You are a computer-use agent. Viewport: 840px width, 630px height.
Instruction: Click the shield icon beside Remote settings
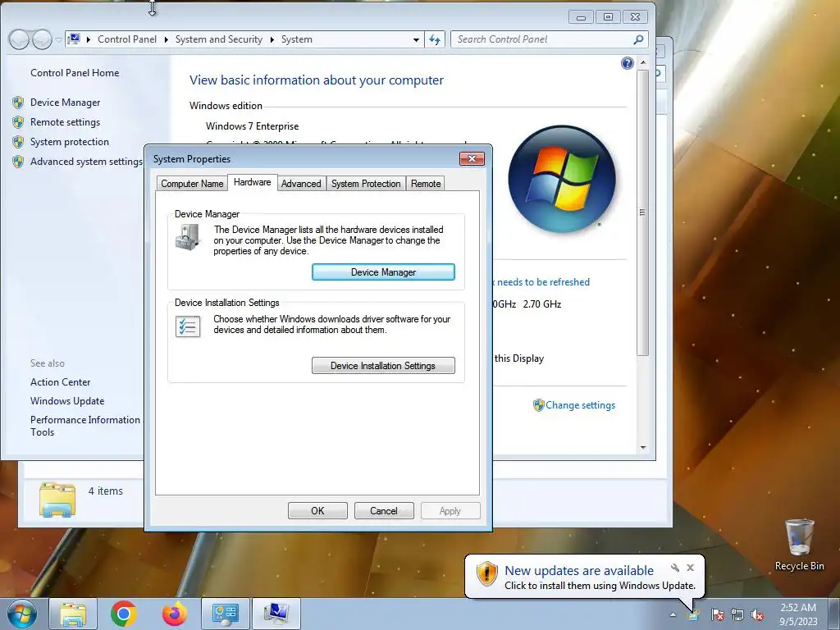coord(18,122)
